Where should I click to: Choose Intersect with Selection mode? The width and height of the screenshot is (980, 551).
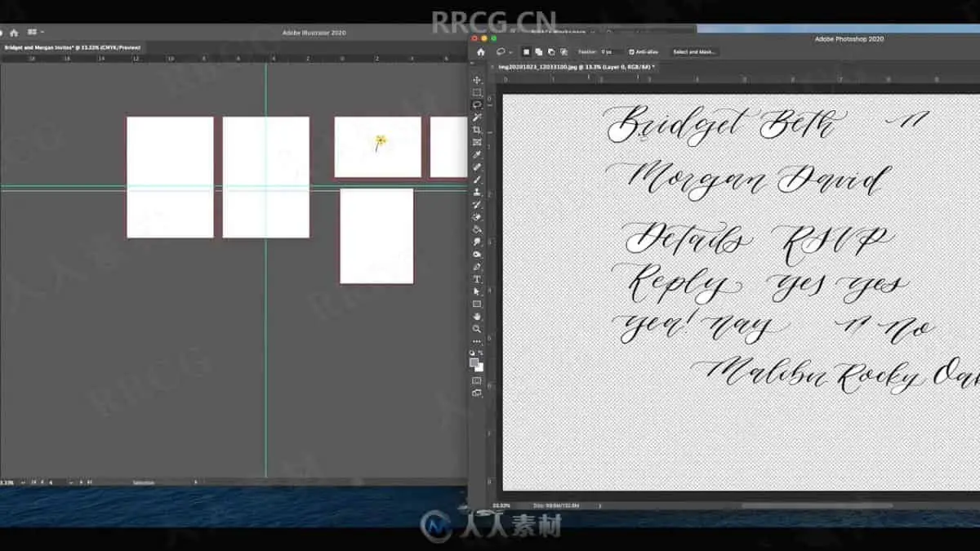click(x=563, y=51)
